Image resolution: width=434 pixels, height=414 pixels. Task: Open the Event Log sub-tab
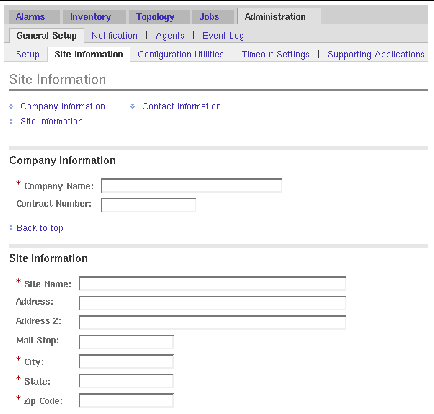223,35
